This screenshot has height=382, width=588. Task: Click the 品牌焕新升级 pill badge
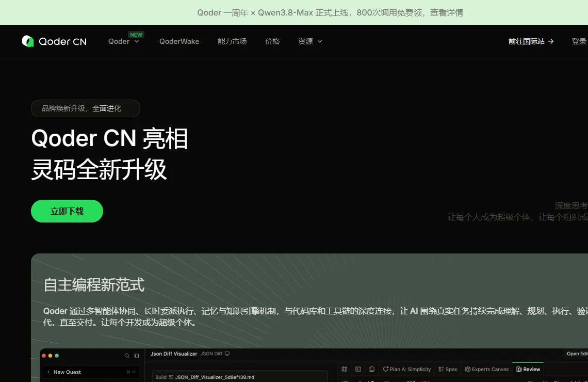[x=86, y=108]
